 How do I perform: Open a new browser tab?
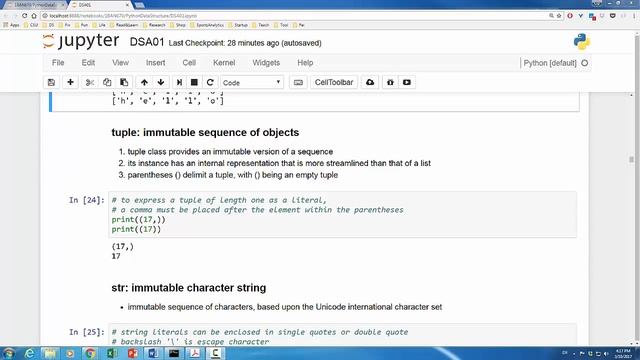[139, 5]
